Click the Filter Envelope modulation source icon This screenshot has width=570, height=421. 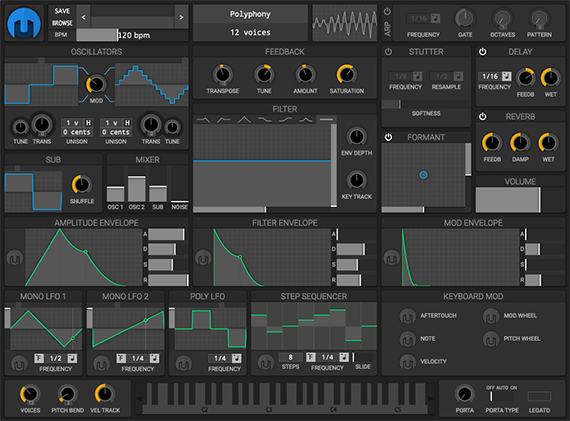tap(203, 258)
